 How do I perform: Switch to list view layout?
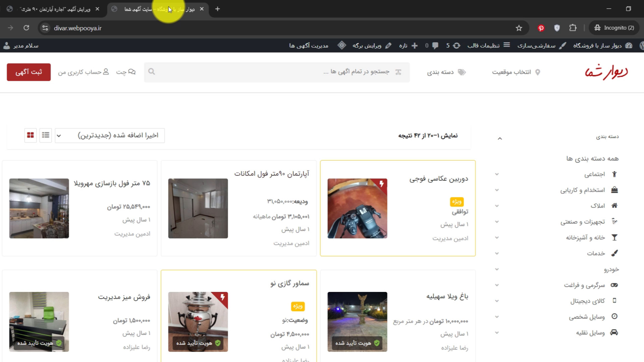pyautogui.click(x=46, y=135)
